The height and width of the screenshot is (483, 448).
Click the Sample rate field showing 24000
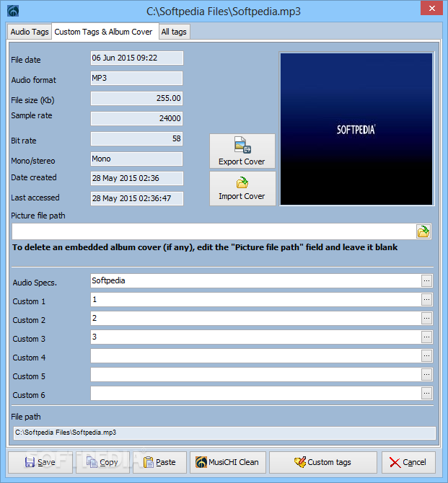136,119
